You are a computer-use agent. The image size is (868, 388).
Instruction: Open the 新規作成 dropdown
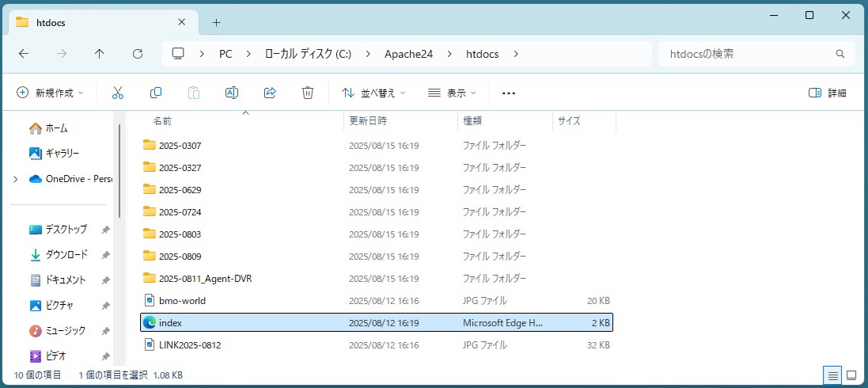(x=50, y=93)
